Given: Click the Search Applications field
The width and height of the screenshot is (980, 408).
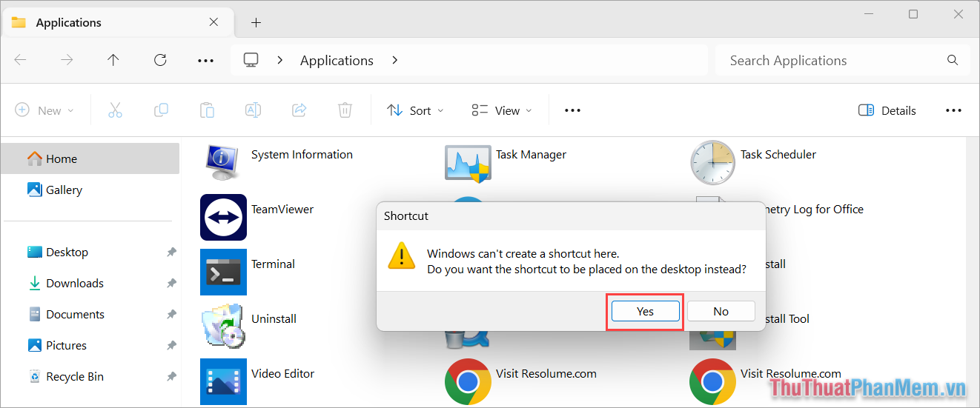Looking at the screenshot, I should click(842, 60).
